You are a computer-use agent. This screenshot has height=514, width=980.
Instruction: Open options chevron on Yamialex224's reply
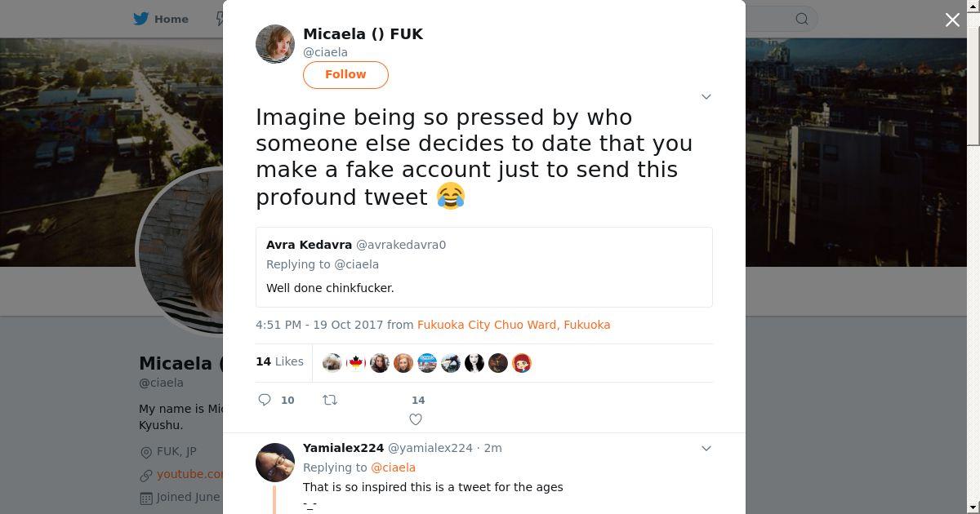tap(706, 448)
